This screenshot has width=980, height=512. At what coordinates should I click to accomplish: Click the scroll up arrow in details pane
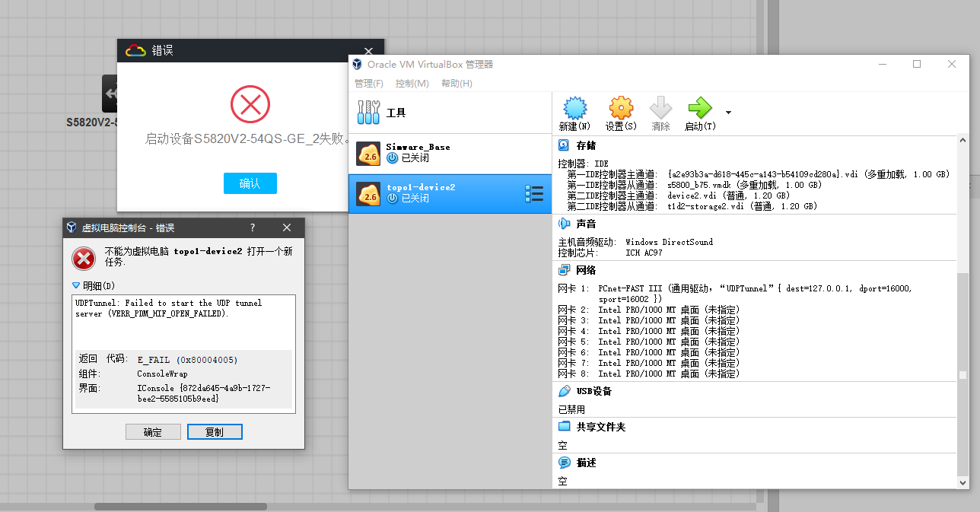[x=963, y=142]
